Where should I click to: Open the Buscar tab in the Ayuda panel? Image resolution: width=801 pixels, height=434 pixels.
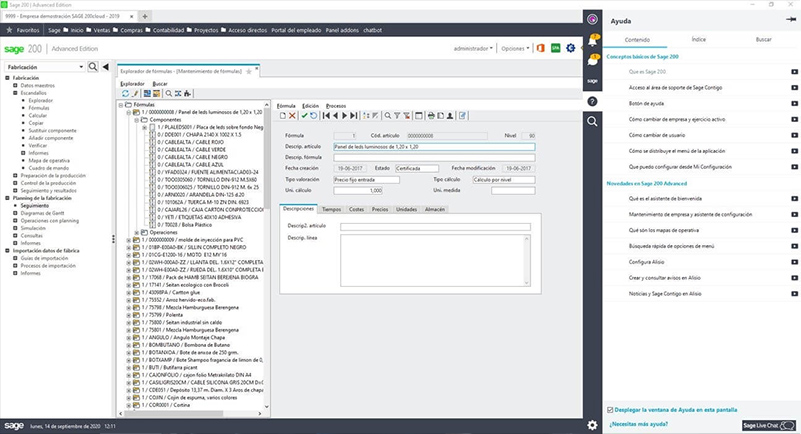tap(763, 39)
